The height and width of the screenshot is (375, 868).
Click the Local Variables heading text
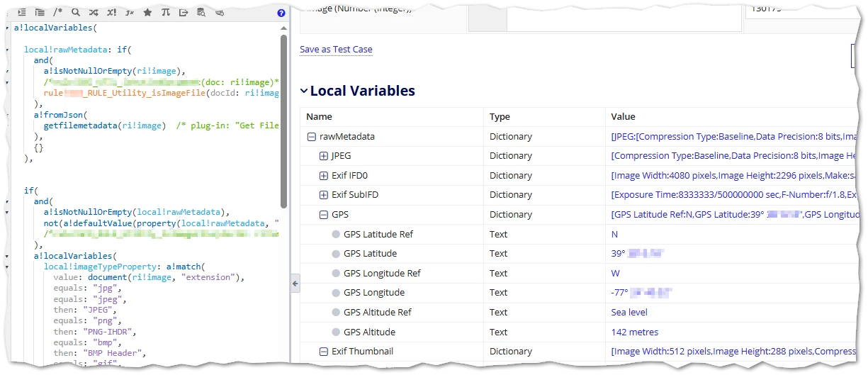[362, 91]
